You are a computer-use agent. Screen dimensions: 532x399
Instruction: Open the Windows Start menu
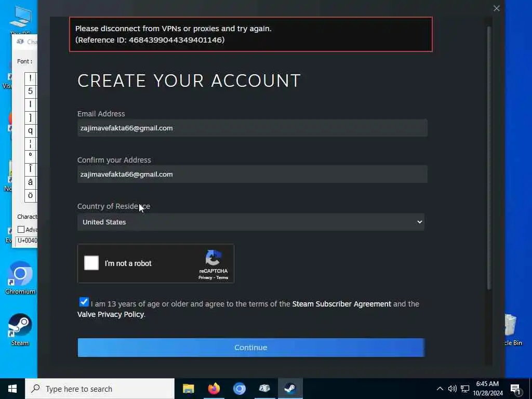12,389
